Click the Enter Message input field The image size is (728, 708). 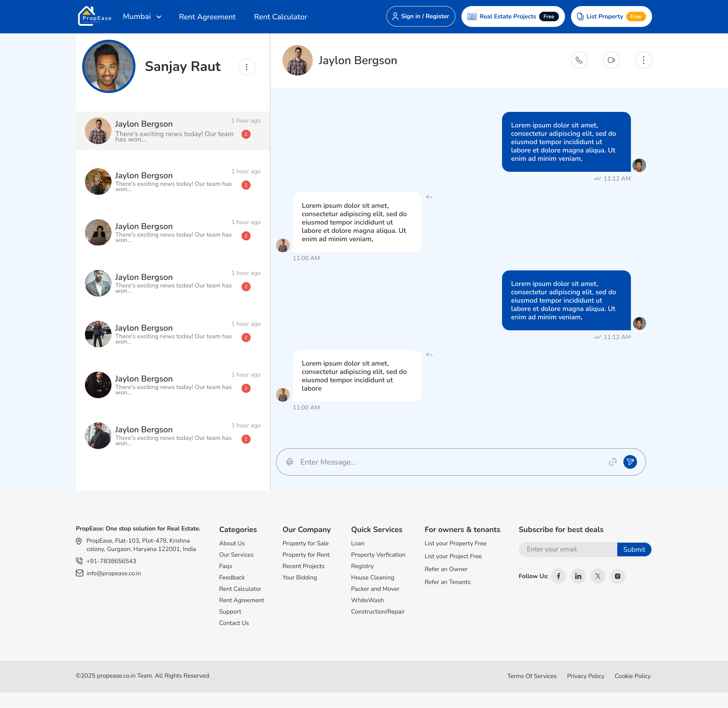coord(451,462)
